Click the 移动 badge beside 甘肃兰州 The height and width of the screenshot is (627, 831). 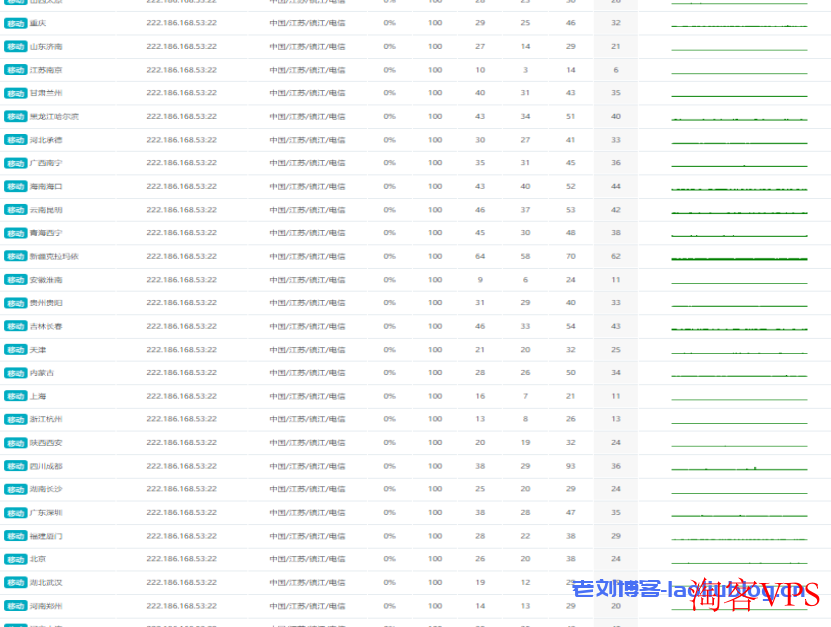pos(15,93)
